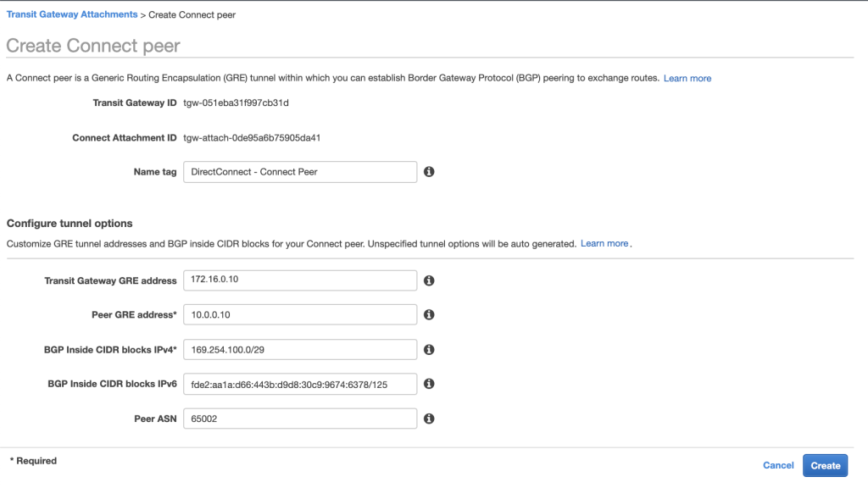Click info icon beside Peer ASN field
This screenshot has width=868, height=488.
point(429,419)
